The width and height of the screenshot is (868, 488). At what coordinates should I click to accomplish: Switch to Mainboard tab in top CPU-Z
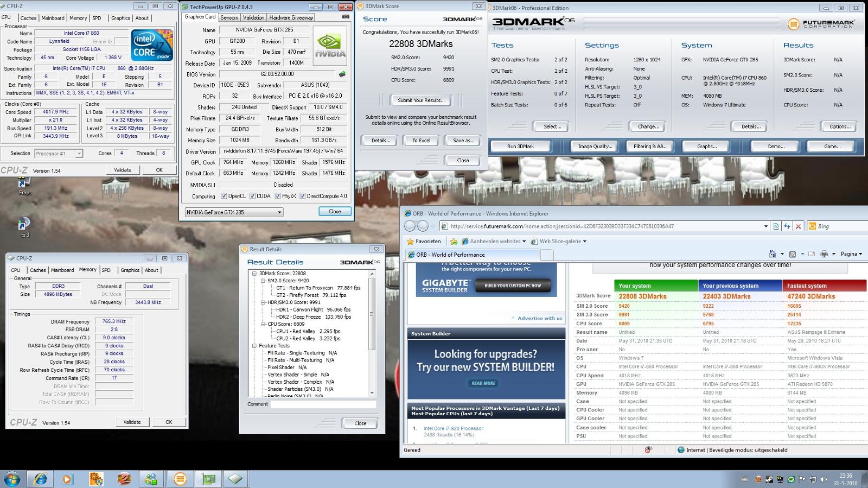53,18
